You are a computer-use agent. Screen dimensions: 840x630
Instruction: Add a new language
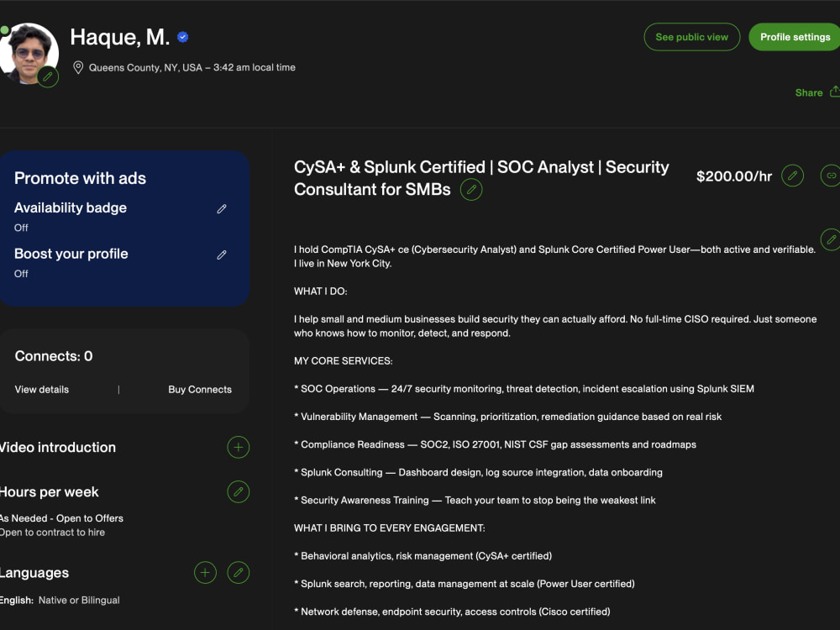[205, 573]
